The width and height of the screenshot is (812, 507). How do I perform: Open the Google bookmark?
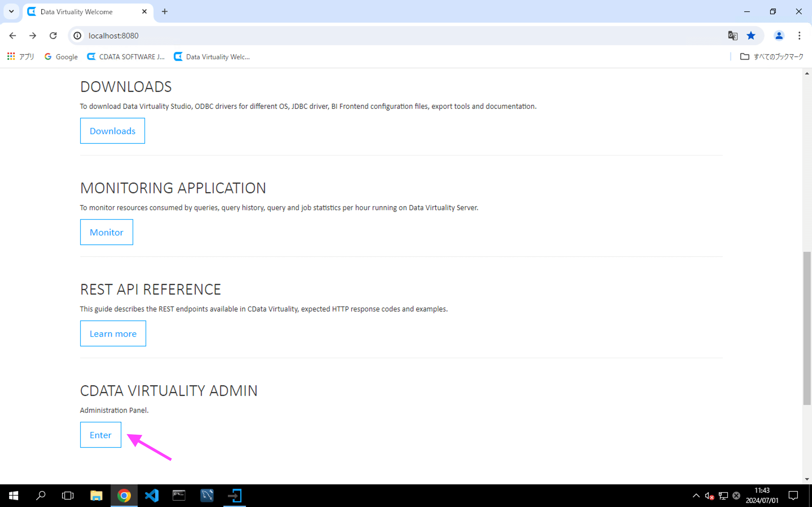[61, 57]
